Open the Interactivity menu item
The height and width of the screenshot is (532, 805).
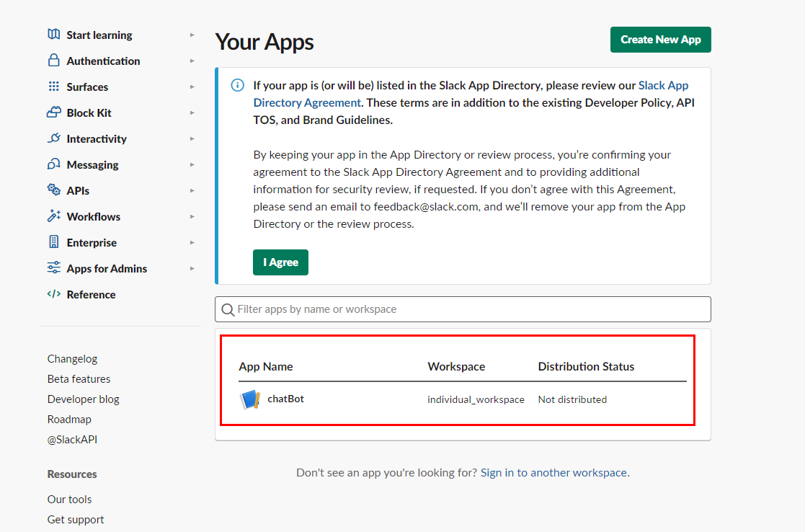tap(97, 138)
